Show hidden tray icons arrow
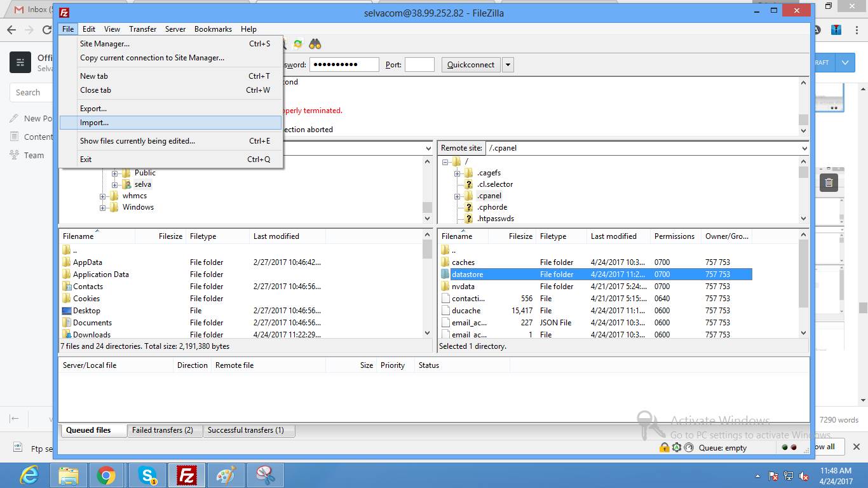This screenshot has width=868, height=488. (757, 476)
